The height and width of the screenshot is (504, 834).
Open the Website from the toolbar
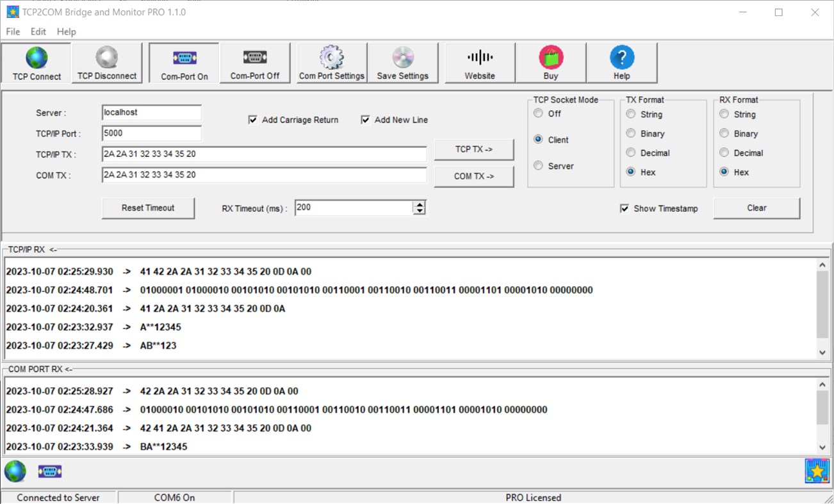click(479, 62)
